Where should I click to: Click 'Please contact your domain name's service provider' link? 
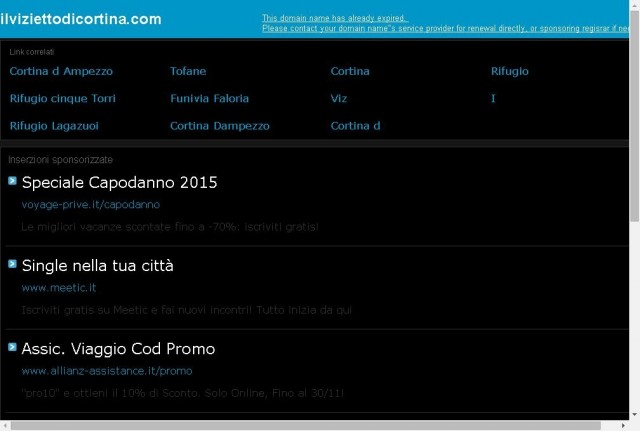(x=445, y=29)
